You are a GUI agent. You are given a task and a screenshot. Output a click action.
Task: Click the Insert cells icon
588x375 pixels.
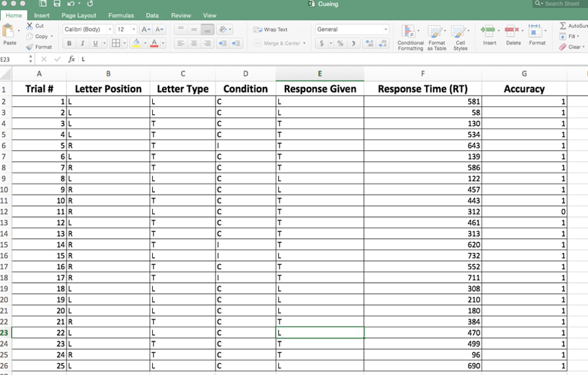(488, 30)
